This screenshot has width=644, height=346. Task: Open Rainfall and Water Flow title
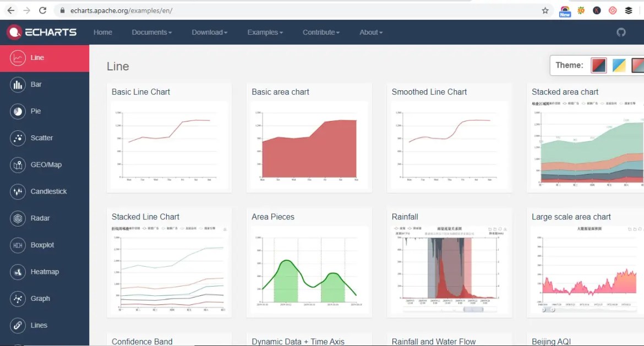pos(434,342)
